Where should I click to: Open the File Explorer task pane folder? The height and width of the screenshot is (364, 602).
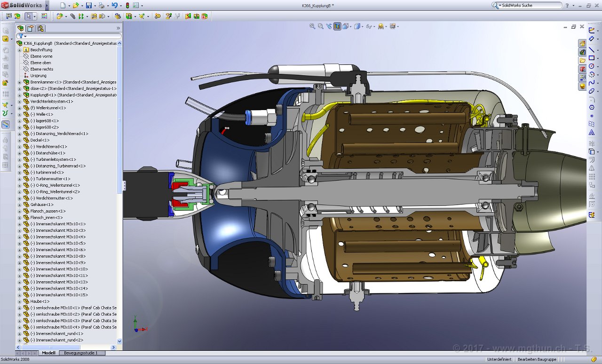click(582, 60)
